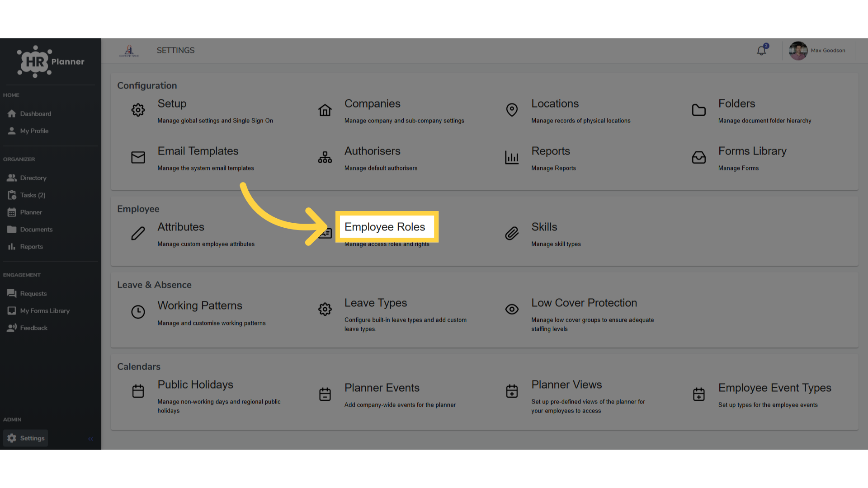Click the Forms Library inbox icon
The height and width of the screenshot is (488, 868).
click(x=699, y=157)
